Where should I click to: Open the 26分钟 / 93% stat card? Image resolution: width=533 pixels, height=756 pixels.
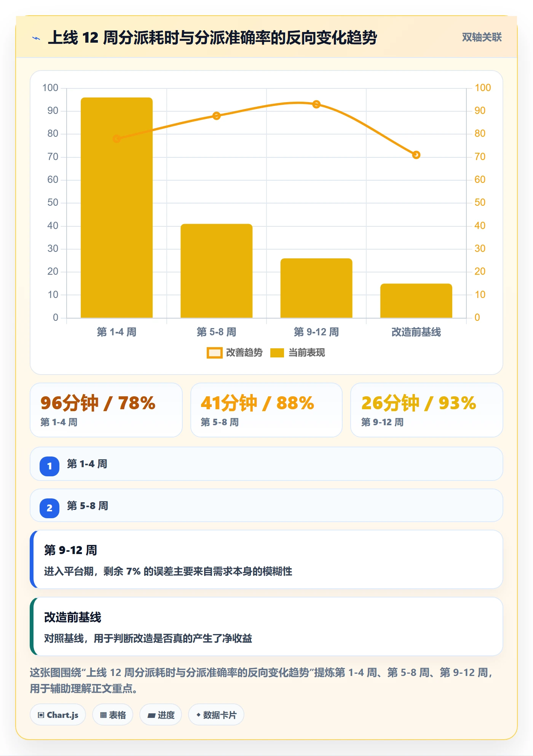(427, 410)
